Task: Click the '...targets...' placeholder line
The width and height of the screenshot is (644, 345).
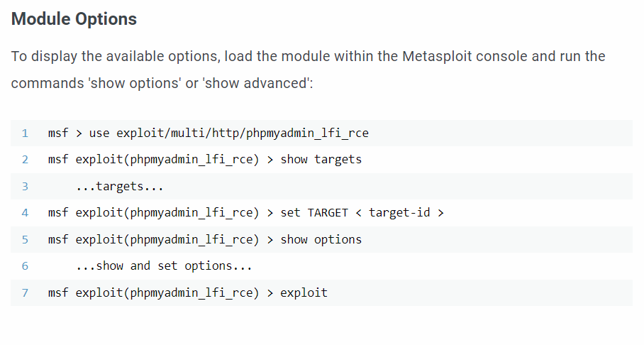Action: [120, 186]
